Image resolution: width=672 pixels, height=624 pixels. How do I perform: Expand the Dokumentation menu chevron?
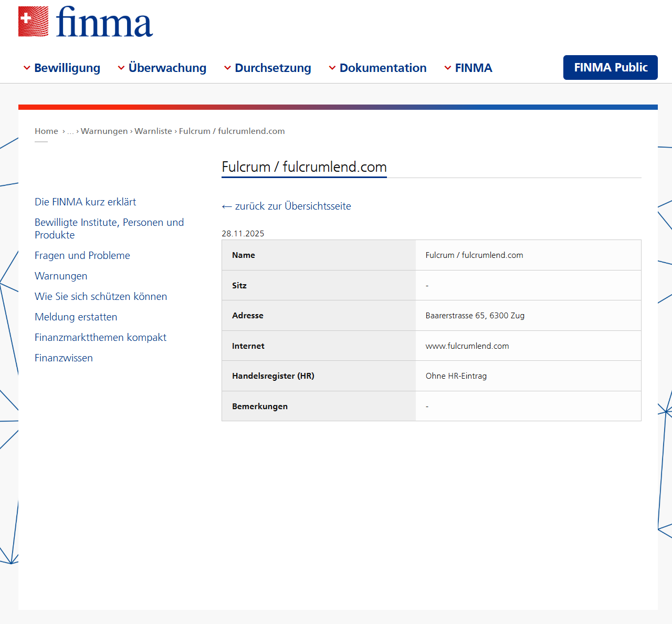coord(332,68)
